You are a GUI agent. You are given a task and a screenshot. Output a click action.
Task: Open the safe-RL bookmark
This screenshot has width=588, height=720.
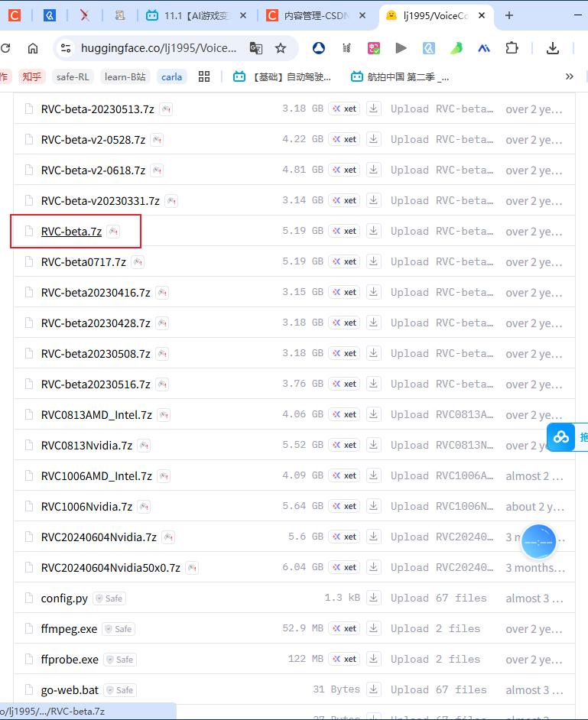tap(73, 76)
